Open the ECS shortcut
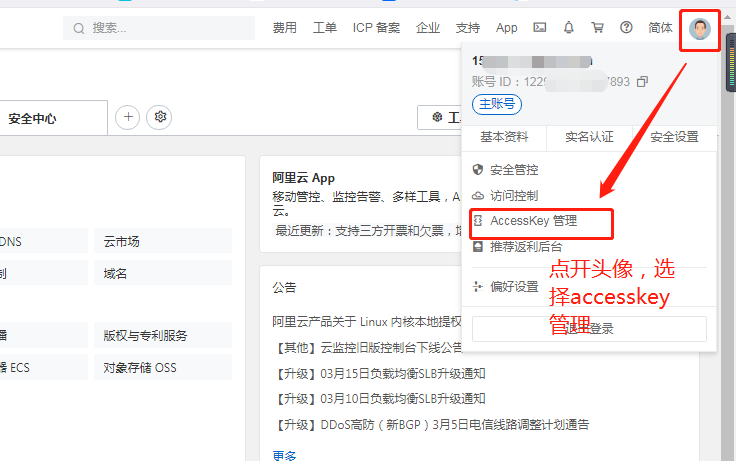 click(43, 368)
